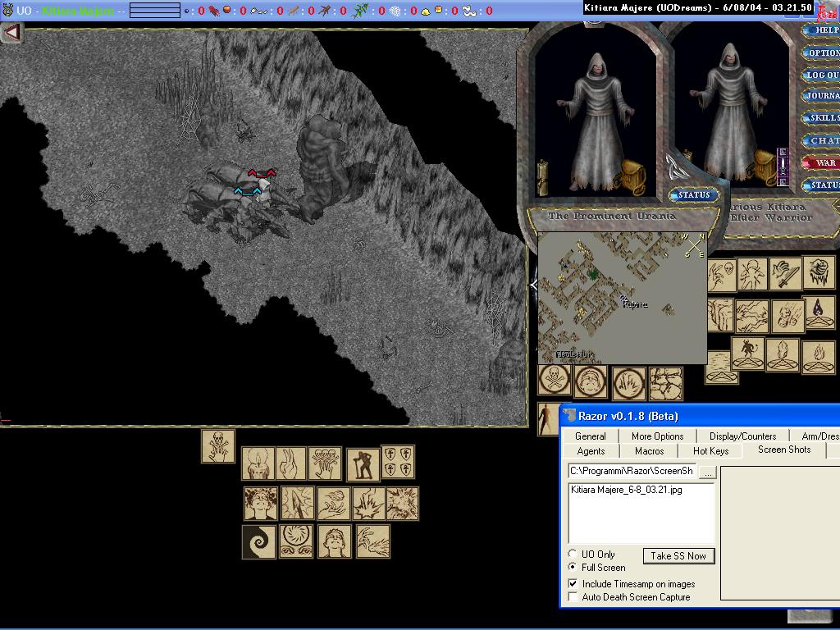Viewport: 840px width, 630px height.
Task: Click the walking figure with cane icon
Action: point(363,465)
